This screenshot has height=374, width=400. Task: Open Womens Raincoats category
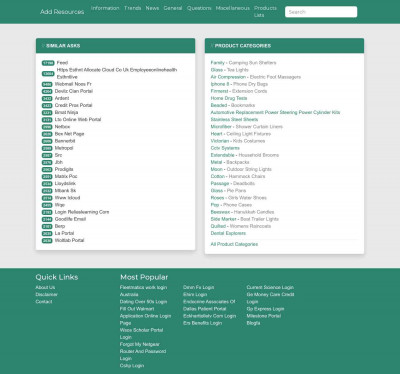tap(250, 226)
